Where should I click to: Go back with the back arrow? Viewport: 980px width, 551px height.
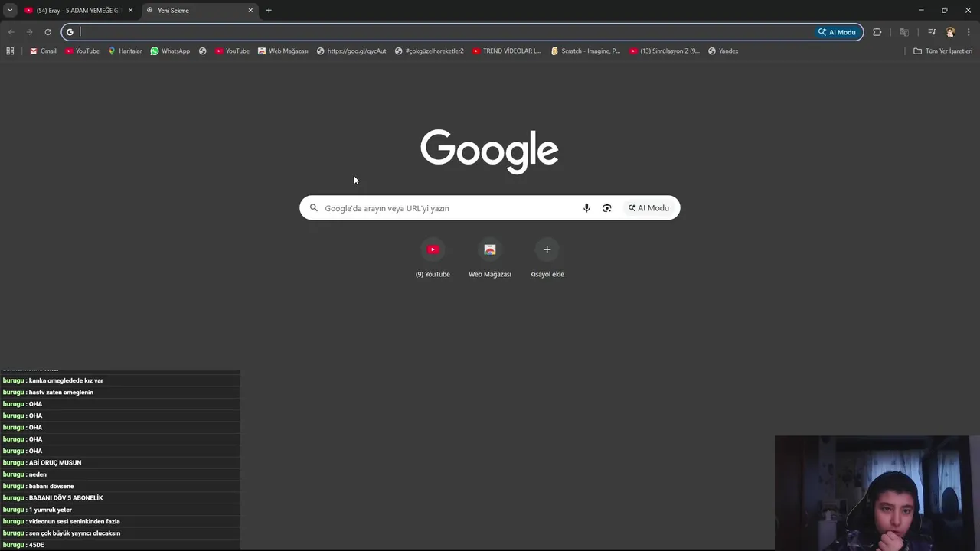[11, 32]
